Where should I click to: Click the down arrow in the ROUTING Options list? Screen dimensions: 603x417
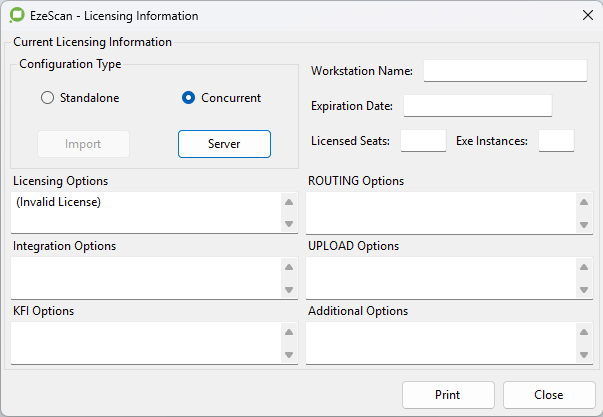(x=584, y=224)
